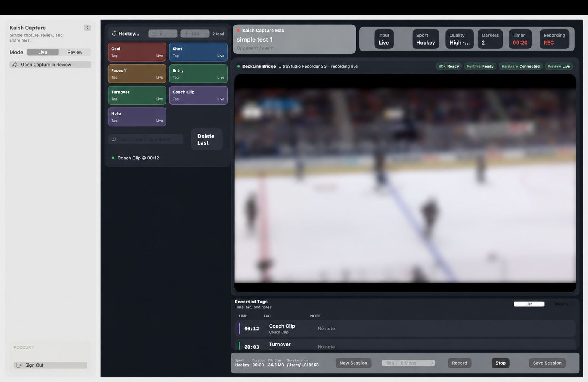Open the add Tag dropdown
Screen dimensions: 588x382
(195, 34)
